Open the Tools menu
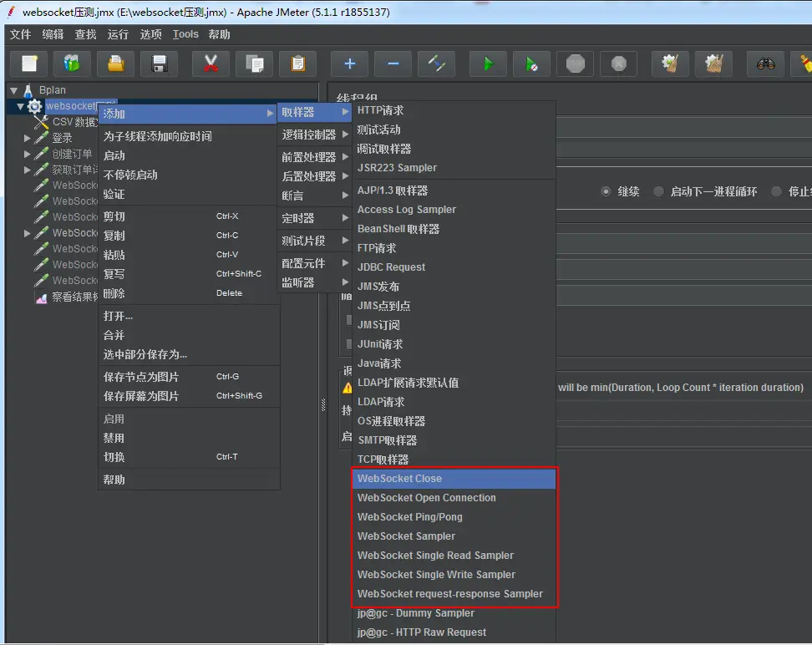812x645 pixels. coord(185,35)
